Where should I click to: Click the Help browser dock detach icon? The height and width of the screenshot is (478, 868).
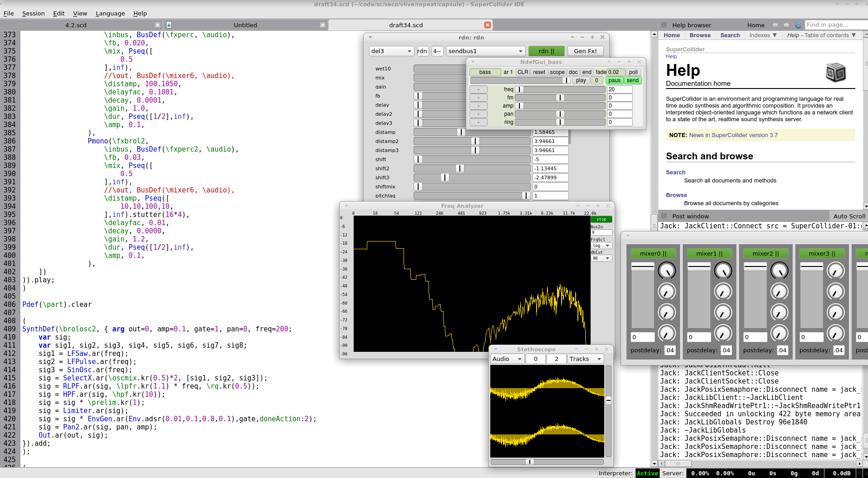tap(664, 25)
